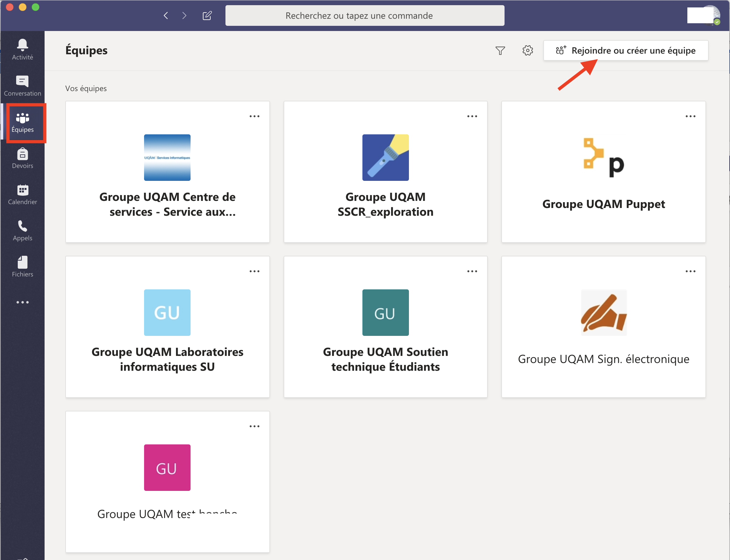Open options menu for SSCR_exploration team
The height and width of the screenshot is (560, 730).
pyautogui.click(x=472, y=116)
